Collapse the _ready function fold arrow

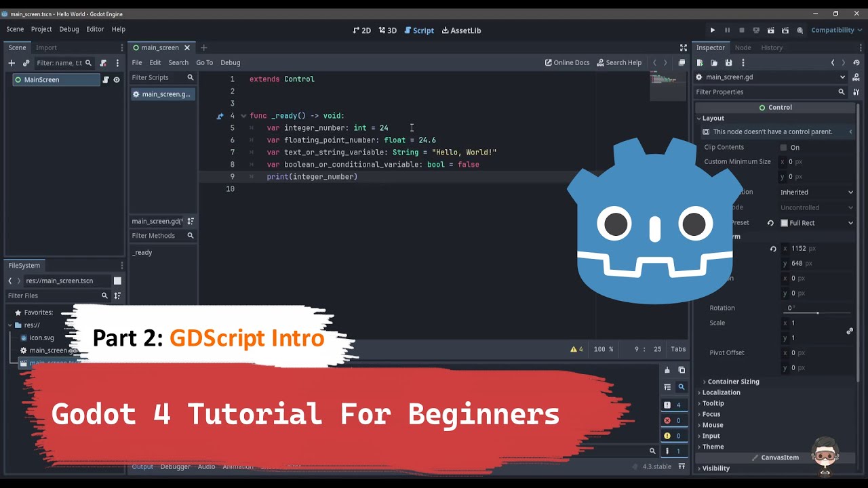click(243, 116)
